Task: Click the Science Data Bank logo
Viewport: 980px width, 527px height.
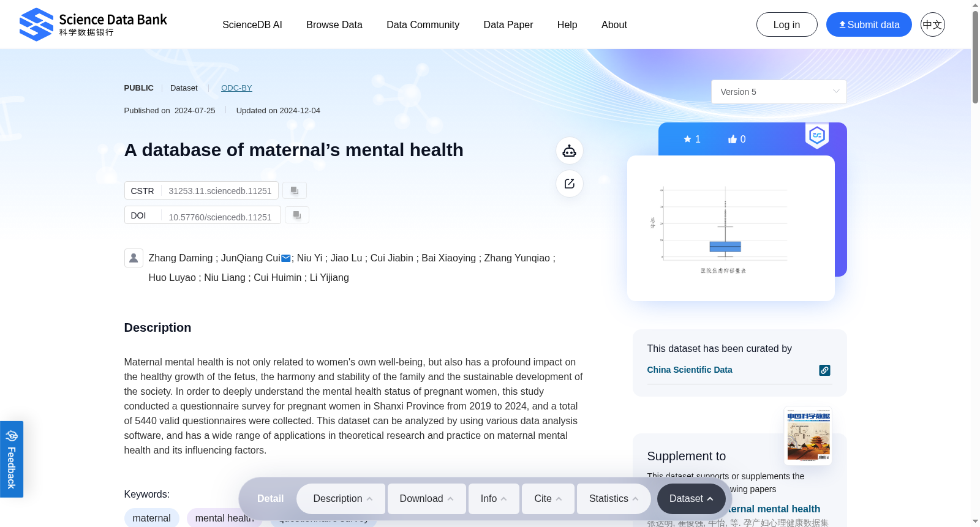Action: coord(93,24)
